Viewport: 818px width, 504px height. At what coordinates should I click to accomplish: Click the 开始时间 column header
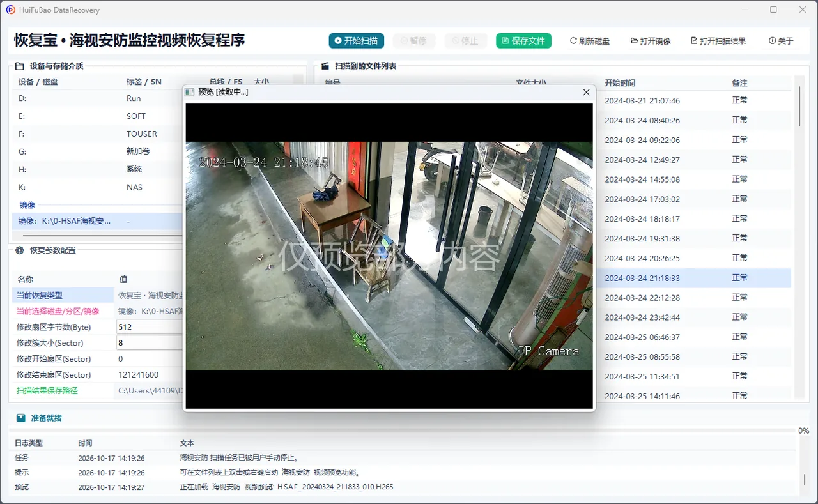(620, 83)
